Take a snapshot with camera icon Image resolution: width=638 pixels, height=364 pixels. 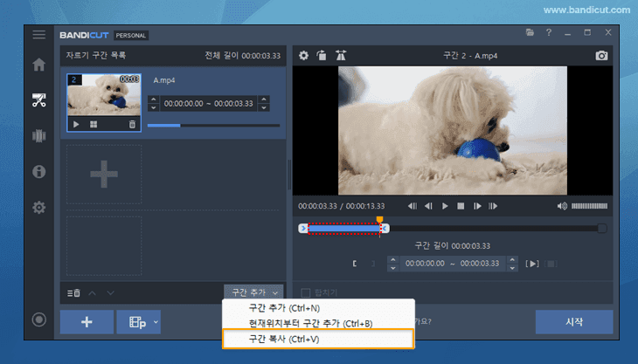601,56
